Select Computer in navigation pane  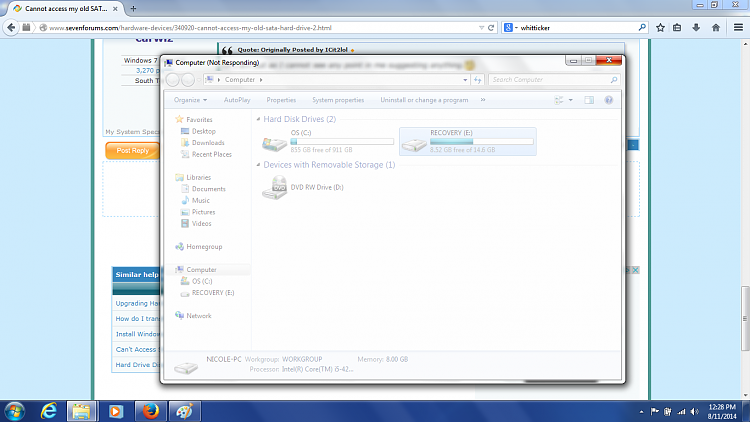(x=201, y=270)
